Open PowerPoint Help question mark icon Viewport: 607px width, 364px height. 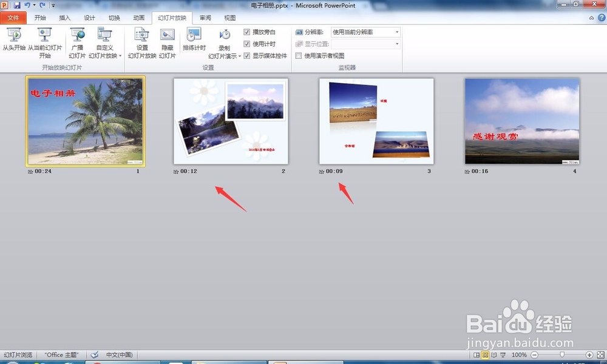coord(602,18)
